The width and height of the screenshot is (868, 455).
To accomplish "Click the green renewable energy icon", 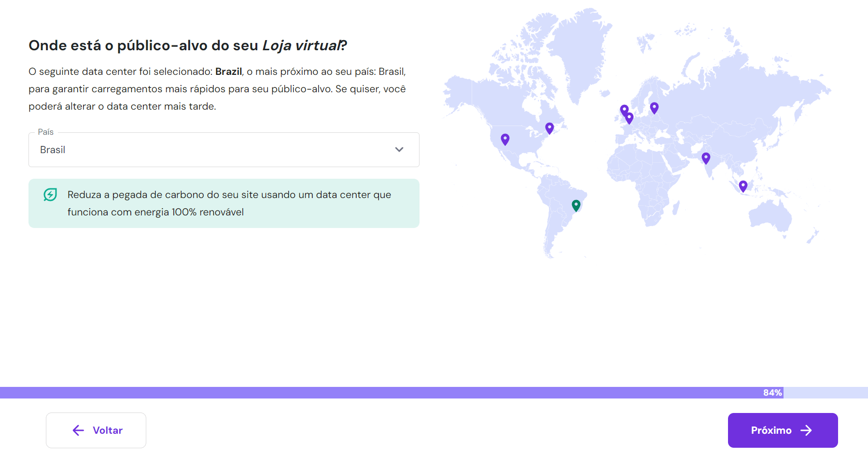I will point(50,195).
